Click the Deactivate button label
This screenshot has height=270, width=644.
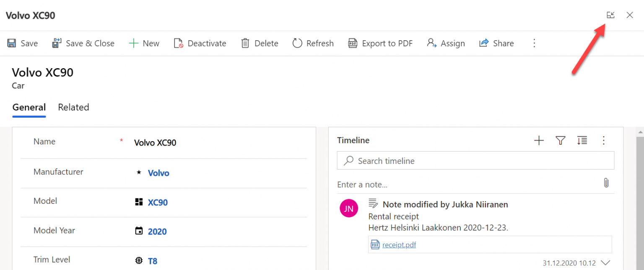(x=207, y=44)
